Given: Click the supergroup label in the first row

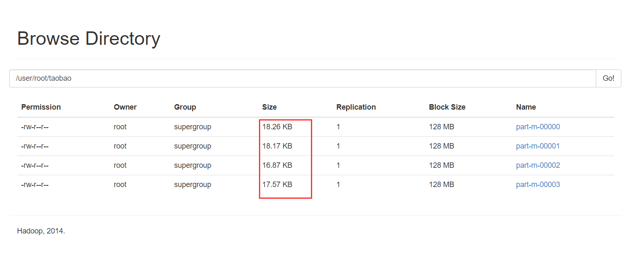Looking at the screenshot, I should pyautogui.click(x=192, y=126).
